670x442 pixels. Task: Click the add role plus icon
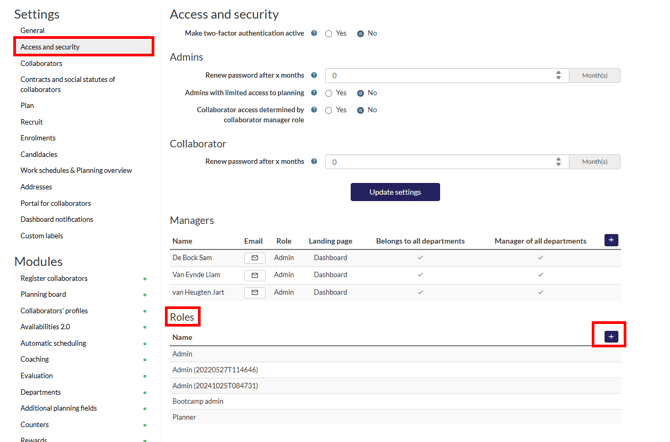(x=610, y=337)
